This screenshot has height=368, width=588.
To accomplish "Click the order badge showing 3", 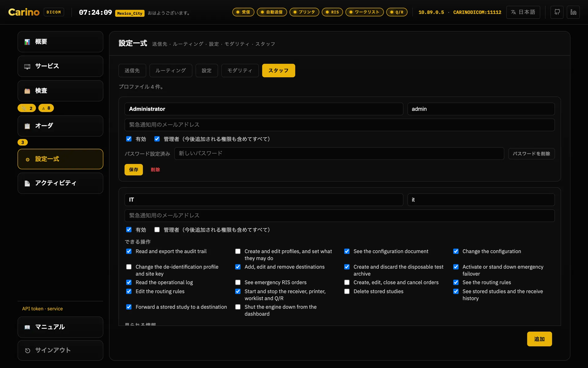I will click(x=23, y=142).
